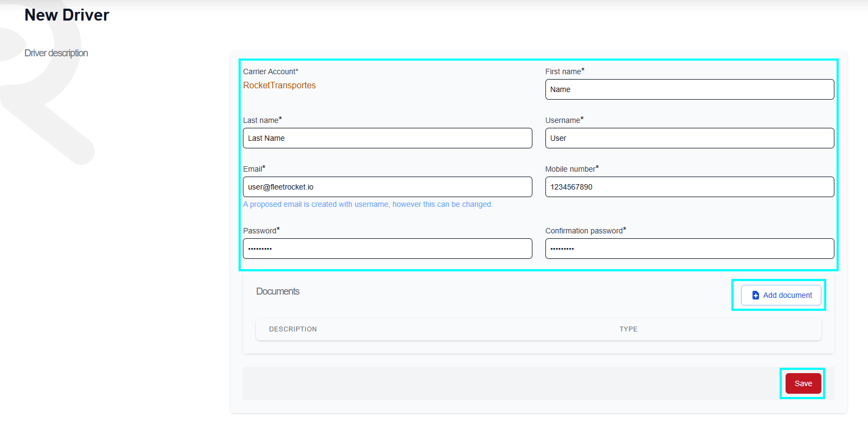The width and height of the screenshot is (868, 430).
Task: Click the Confirmation password label
Action: coord(586,231)
